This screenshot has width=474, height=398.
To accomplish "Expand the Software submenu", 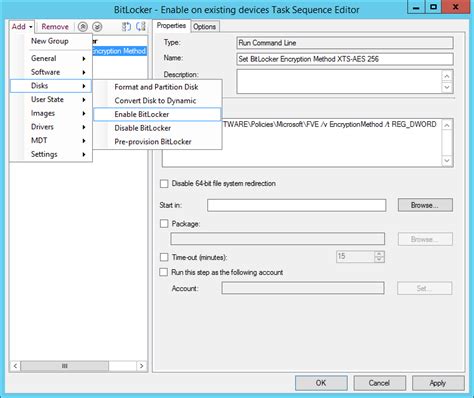I will 51,72.
